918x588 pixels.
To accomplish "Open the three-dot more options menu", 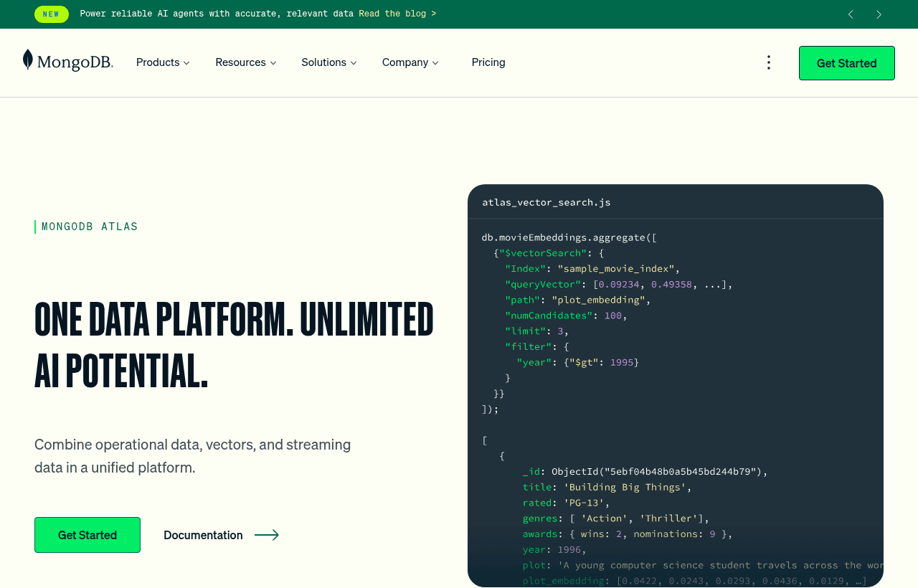I will 768,62.
